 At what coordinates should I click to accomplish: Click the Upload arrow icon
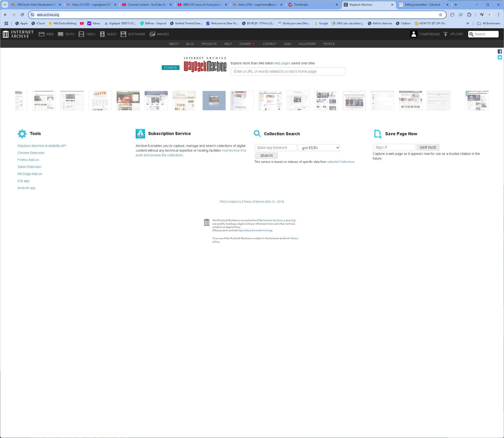(x=445, y=34)
